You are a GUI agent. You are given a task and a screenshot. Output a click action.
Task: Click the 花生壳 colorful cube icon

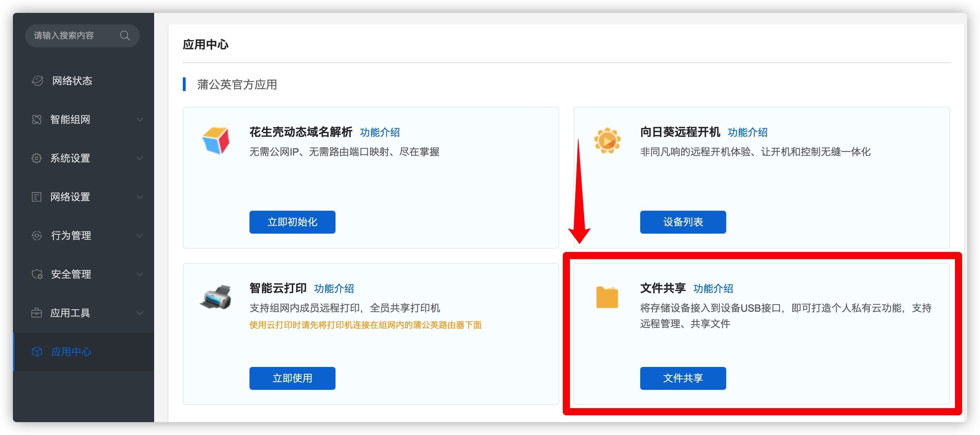[216, 141]
